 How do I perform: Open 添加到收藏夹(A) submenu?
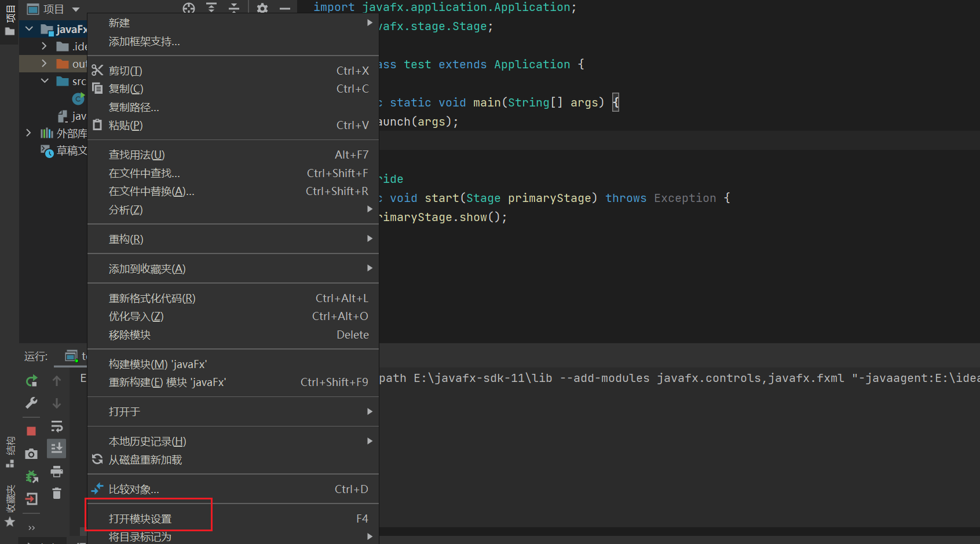pos(233,269)
